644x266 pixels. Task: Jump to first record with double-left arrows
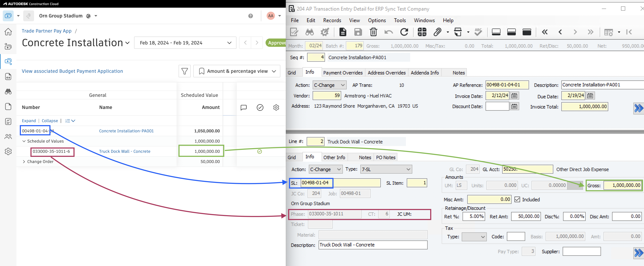[545, 32]
